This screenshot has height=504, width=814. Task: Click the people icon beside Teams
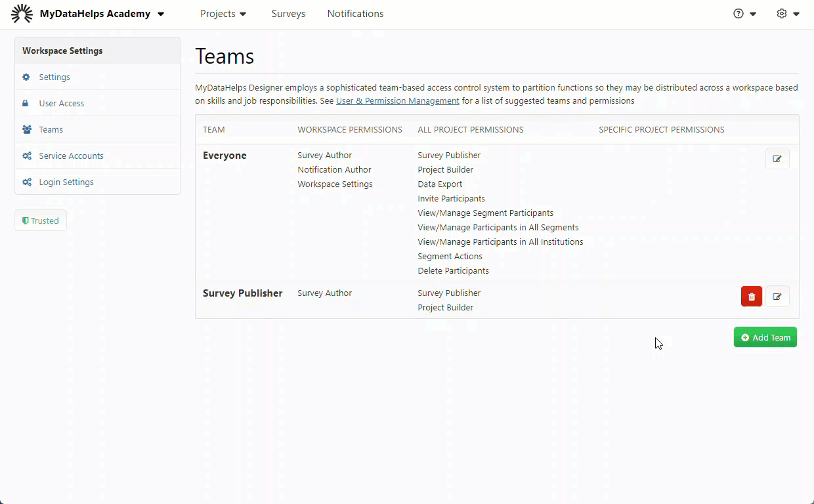coord(27,129)
